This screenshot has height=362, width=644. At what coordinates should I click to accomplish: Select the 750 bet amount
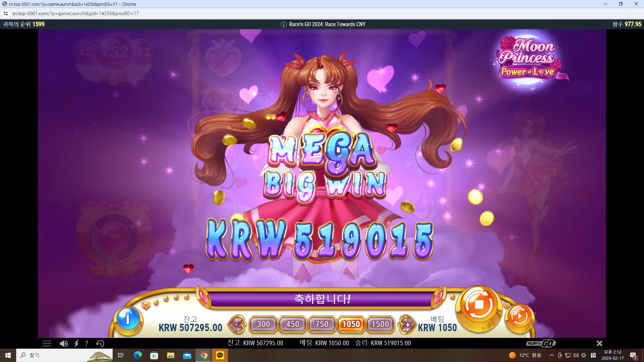tap(322, 324)
